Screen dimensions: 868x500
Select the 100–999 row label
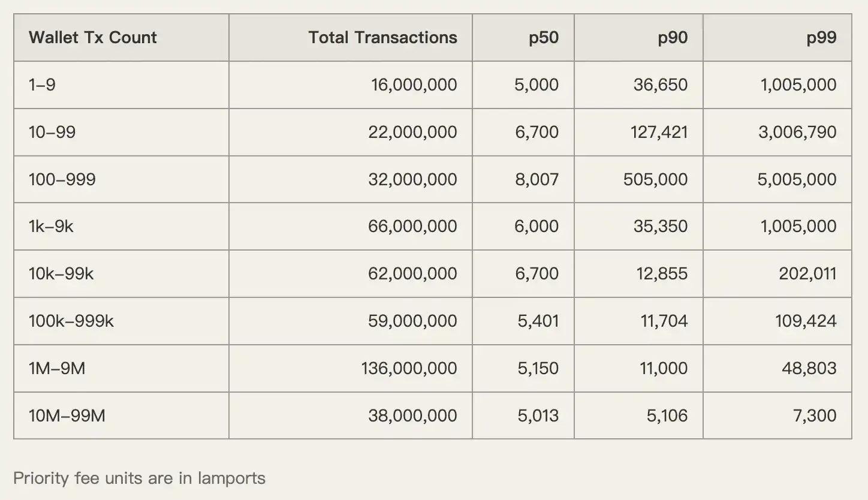click(62, 179)
